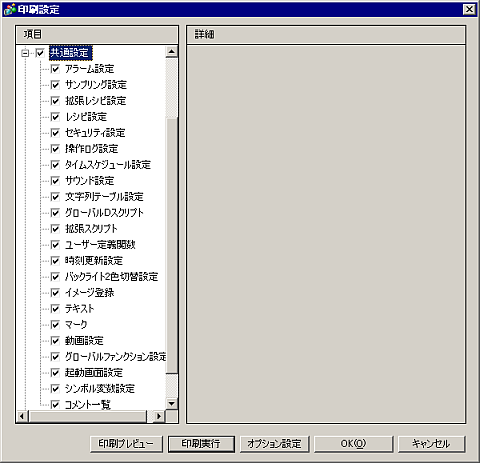Uncheck the サウンド設定 item

[x=55, y=181]
